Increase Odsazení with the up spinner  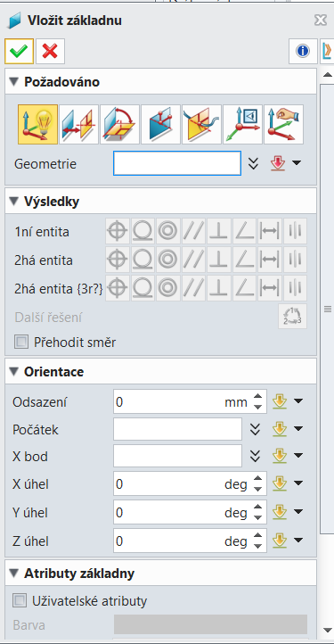click(x=257, y=397)
